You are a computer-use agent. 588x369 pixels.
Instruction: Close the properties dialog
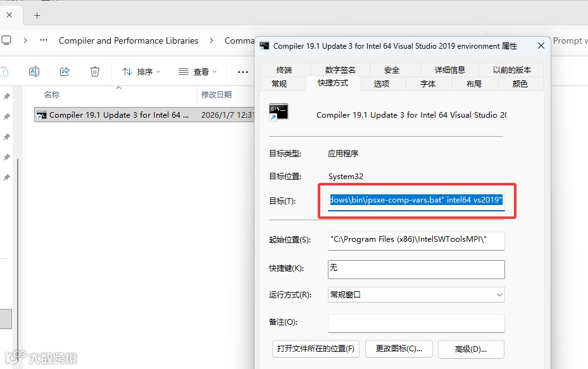click(x=541, y=46)
